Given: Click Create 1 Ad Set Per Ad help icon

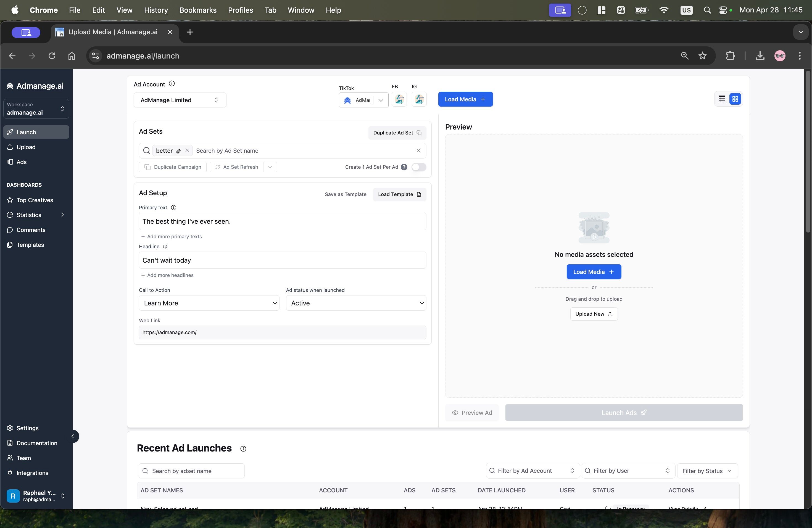Looking at the screenshot, I should 404,167.
